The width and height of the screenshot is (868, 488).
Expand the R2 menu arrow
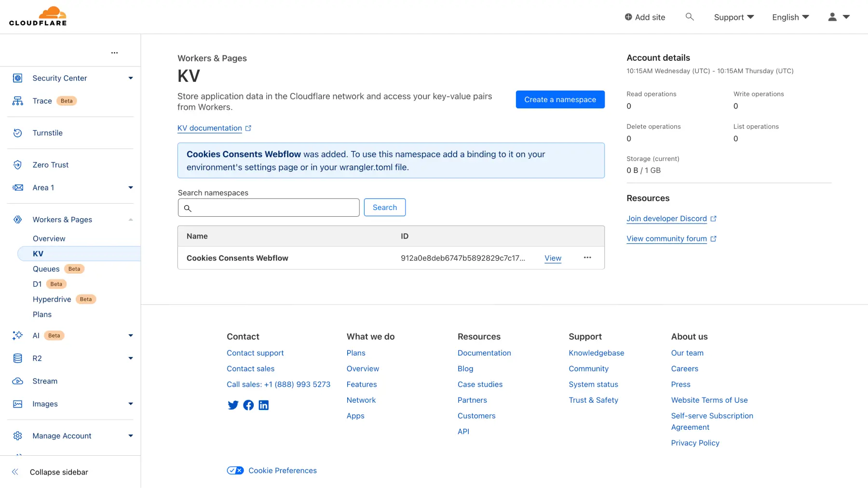pos(131,358)
